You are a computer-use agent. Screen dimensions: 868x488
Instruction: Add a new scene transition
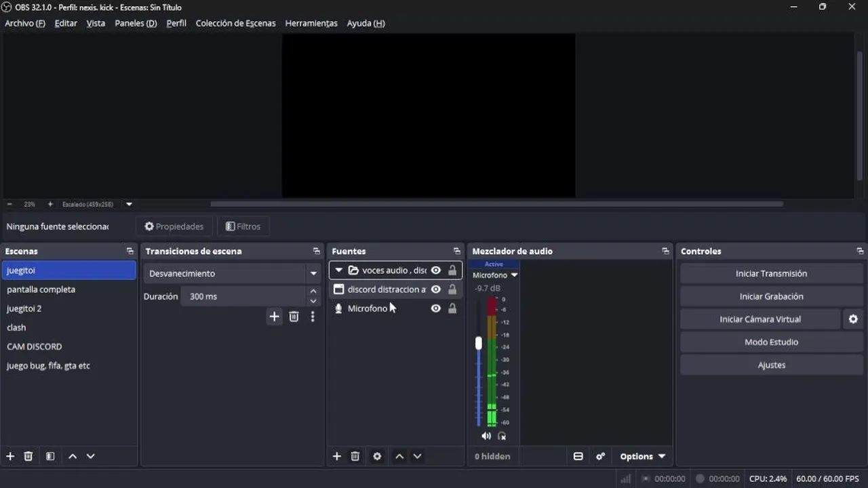pos(274,317)
